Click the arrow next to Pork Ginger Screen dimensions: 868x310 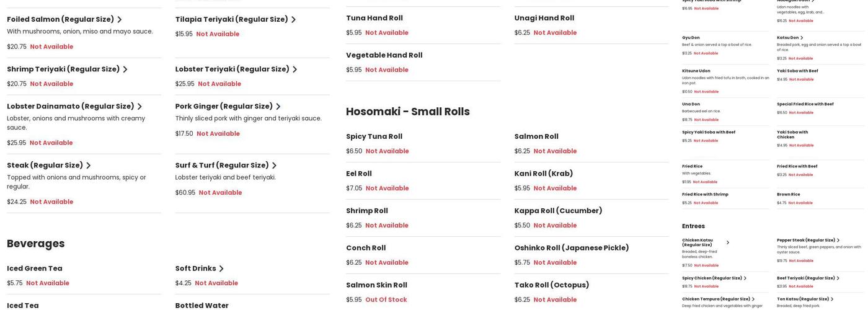tap(278, 107)
